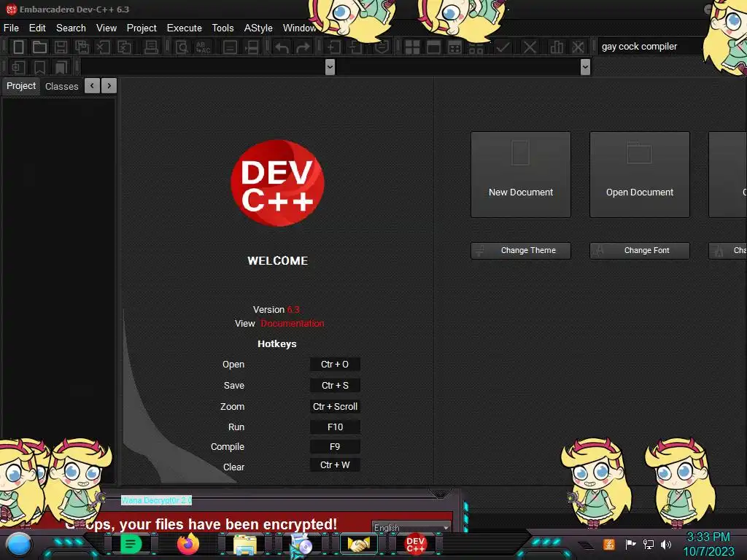Click the Dev-C++ taskbar icon
The height and width of the screenshot is (560, 747).
coord(415,544)
